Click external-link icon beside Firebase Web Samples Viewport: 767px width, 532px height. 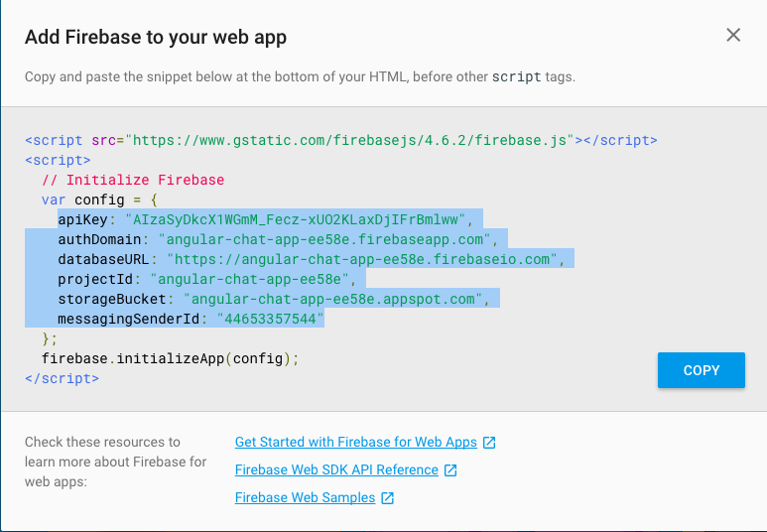pyautogui.click(x=387, y=498)
